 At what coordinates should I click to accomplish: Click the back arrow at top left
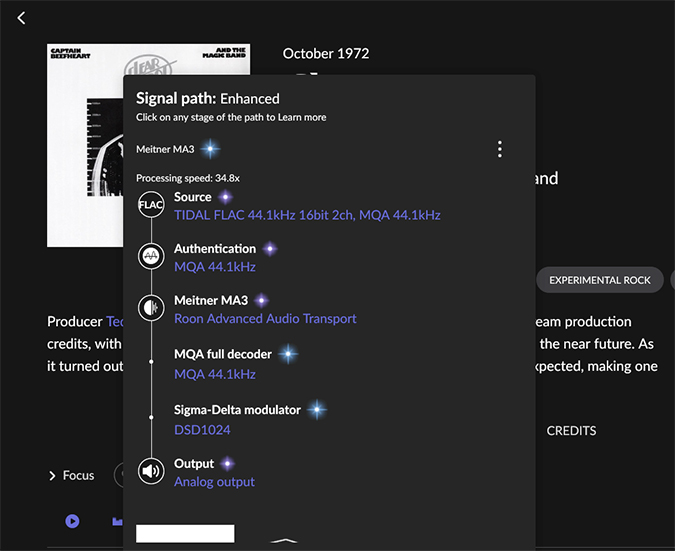click(22, 18)
